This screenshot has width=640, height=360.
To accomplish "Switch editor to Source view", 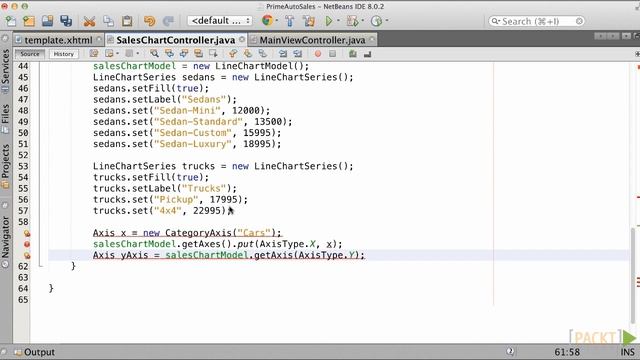I will coord(30,53).
